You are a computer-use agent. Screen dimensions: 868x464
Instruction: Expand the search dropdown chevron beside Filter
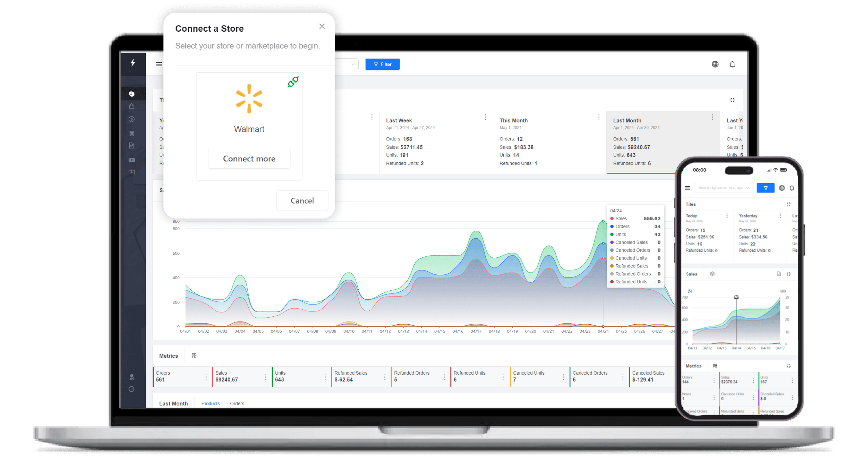coord(353,64)
